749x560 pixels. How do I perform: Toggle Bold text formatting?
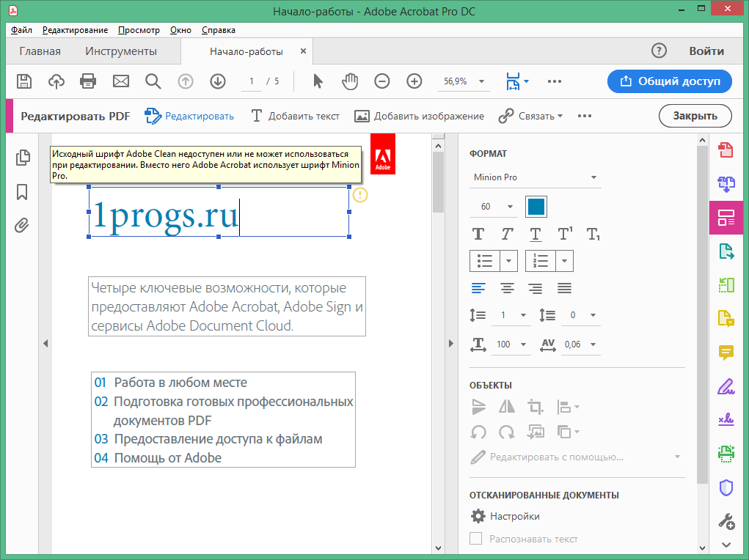(x=478, y=234)
